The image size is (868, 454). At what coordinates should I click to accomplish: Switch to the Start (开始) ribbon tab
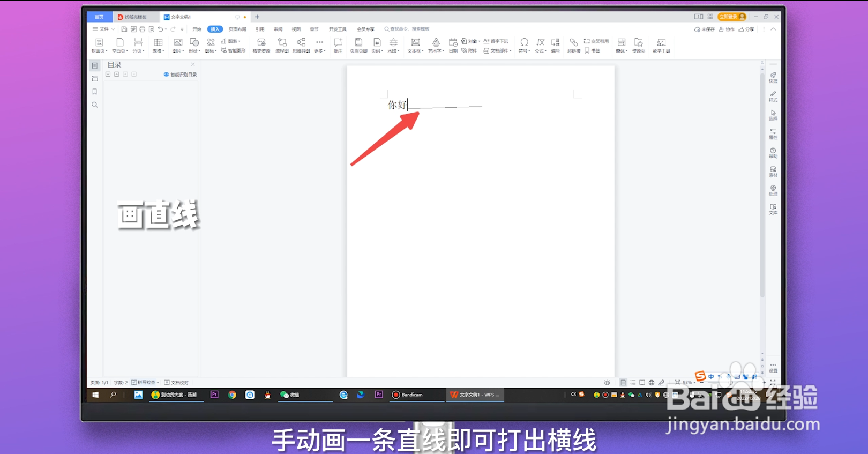[x=197, y=29]
